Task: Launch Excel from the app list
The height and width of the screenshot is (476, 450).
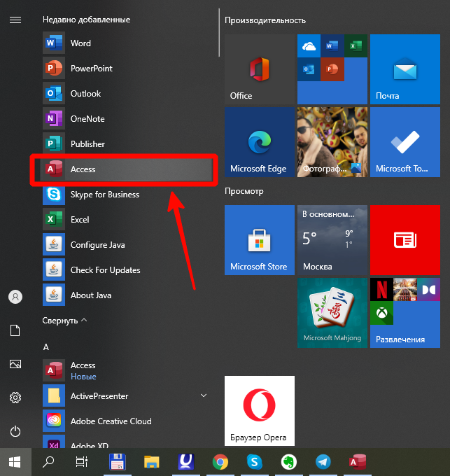Action: click(x=126, y=220)
